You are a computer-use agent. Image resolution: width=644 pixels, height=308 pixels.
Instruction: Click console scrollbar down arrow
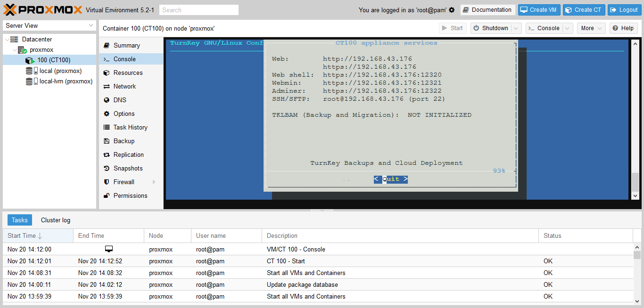coord(635,196)
